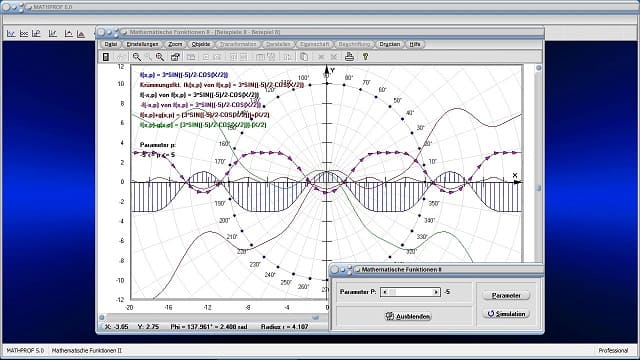This screenshot has width=640, height=360.
Task: Open the Objekte menu
Action: (x=201, y=44)
